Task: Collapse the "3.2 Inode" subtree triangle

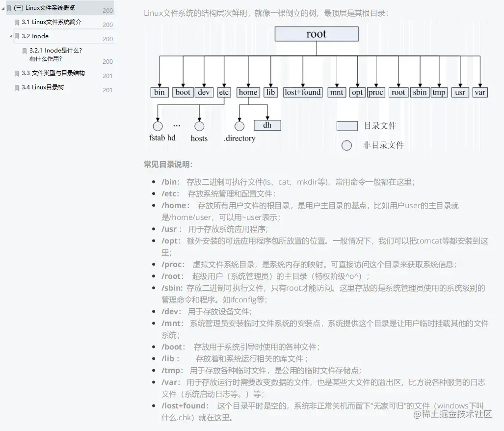Action: 10,36
